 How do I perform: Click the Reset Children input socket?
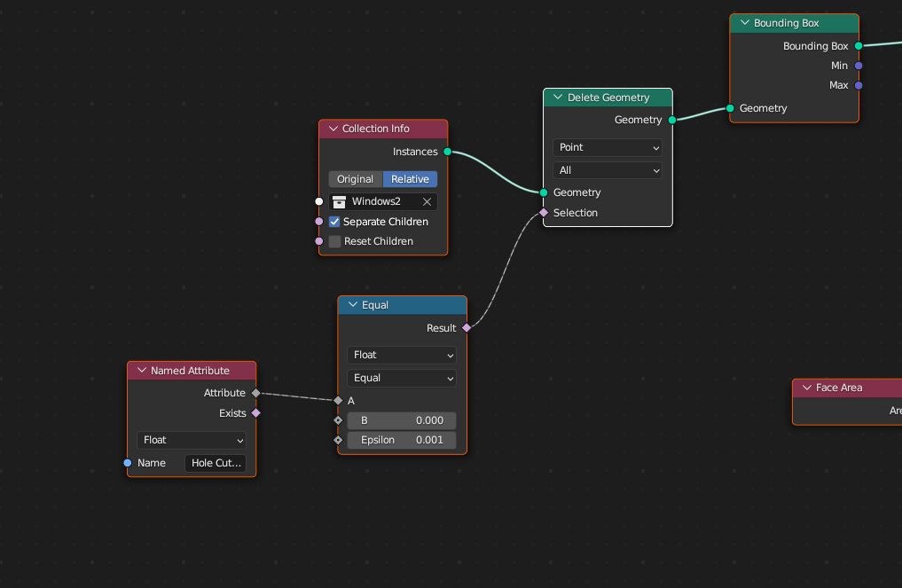pyautogui.click(x=319, y=241)
